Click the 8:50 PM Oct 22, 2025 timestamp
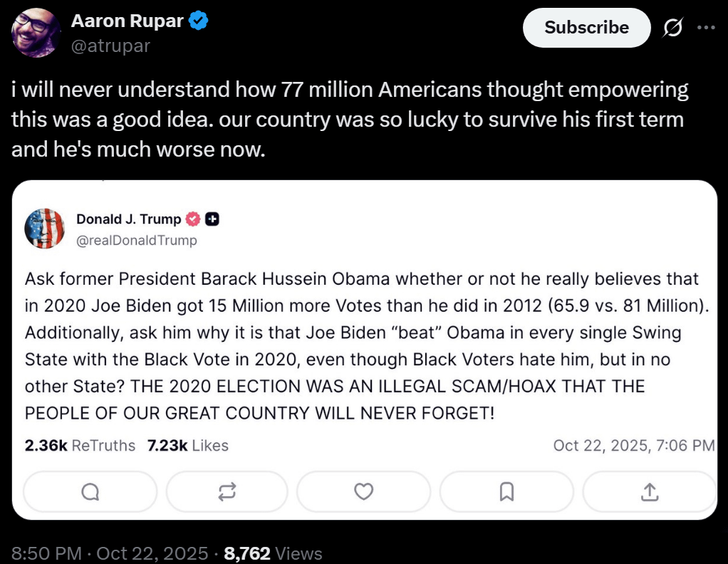This screenshot has height=564, width=728. point(111,553)
